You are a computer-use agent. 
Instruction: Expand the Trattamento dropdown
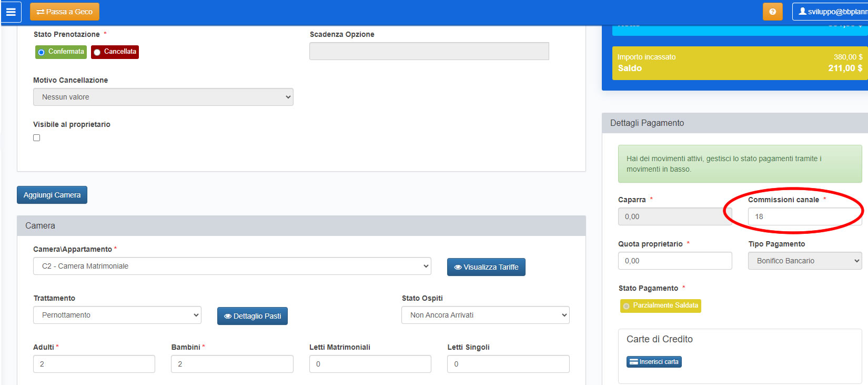click(x=117, y=315)
